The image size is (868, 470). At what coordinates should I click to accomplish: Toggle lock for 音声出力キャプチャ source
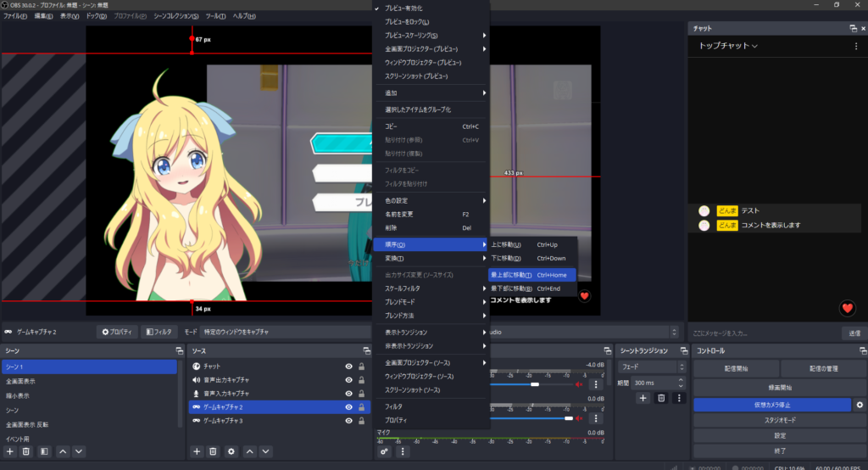362,380
